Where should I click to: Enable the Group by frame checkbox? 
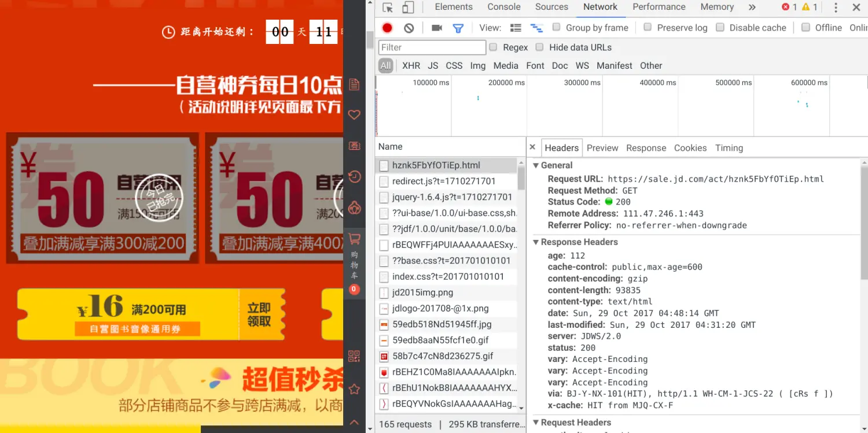tap(556, 27)
